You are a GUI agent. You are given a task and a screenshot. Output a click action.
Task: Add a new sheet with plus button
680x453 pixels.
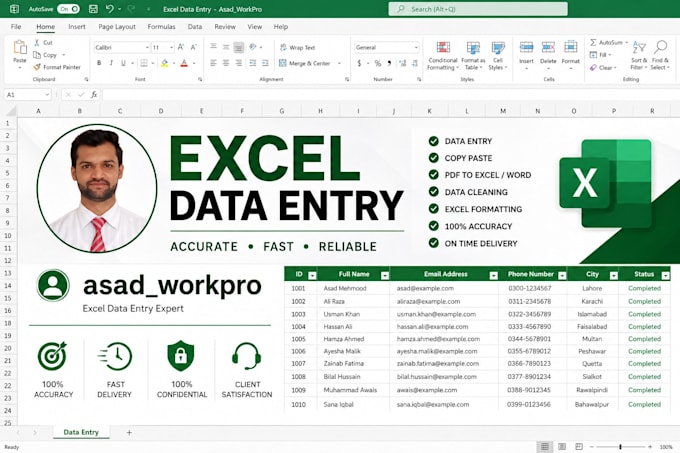click(129, 432)
